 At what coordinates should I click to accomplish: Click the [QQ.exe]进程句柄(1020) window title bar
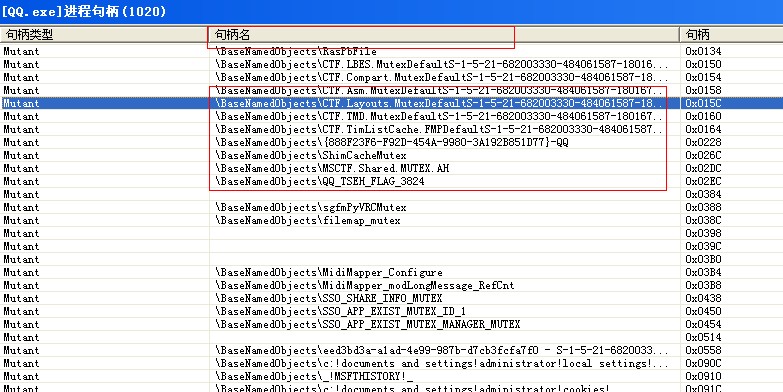pos(392,11)
